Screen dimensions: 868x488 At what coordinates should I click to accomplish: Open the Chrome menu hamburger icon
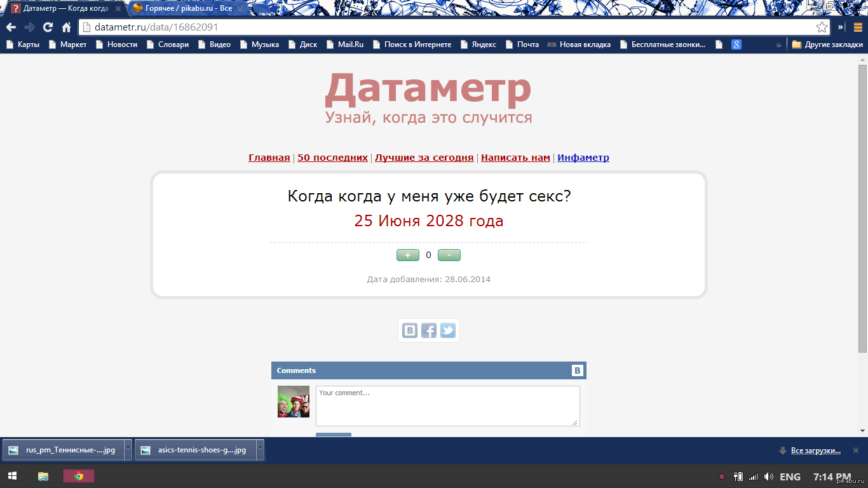pos(857,27)
